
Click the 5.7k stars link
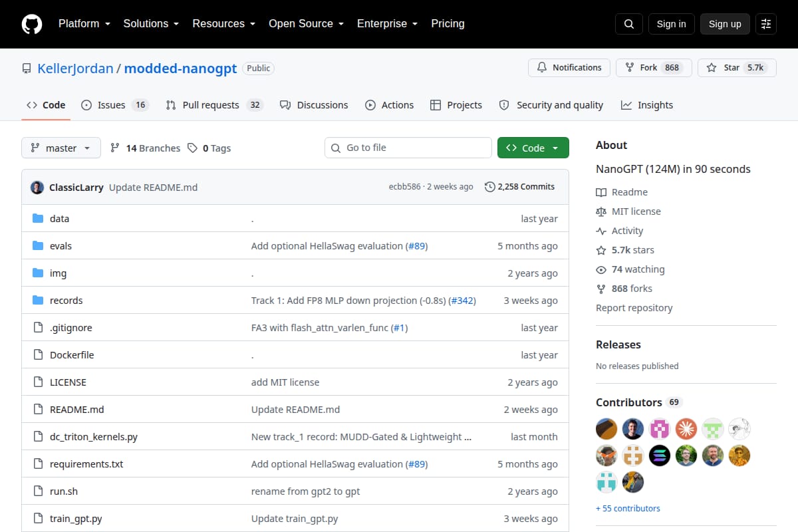click(625, 250)
